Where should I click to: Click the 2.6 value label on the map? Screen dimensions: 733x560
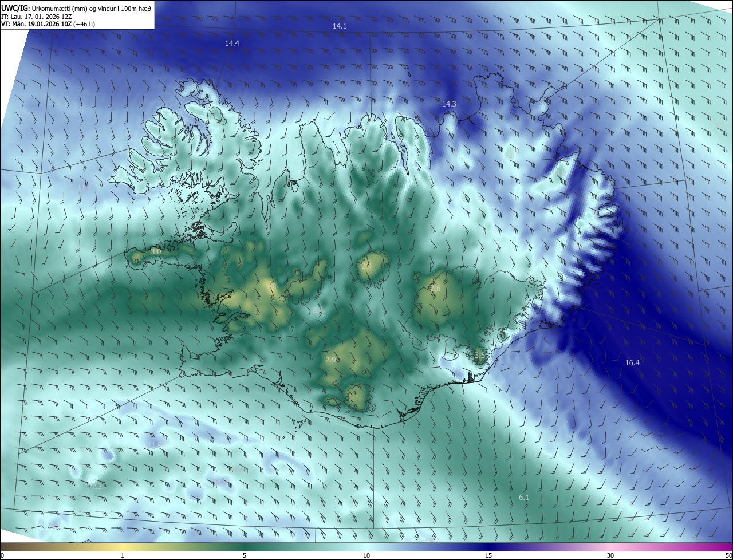[x=436, y=289]
